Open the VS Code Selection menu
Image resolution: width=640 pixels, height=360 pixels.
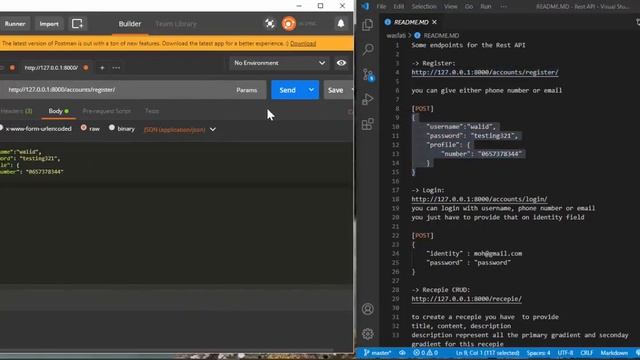pos(424,7)
